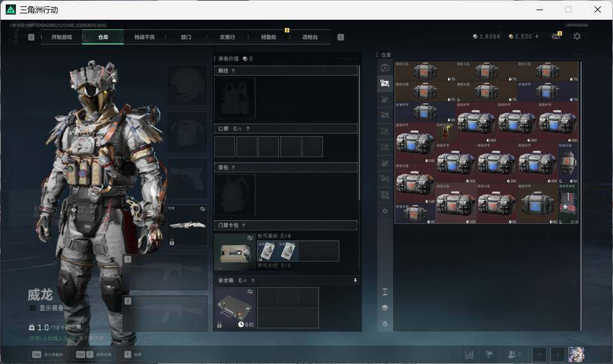This screenshot has width=613, height=364.
Task: Click the stacked layers icon in warehouse sidebar
Action: coord(385,308)
